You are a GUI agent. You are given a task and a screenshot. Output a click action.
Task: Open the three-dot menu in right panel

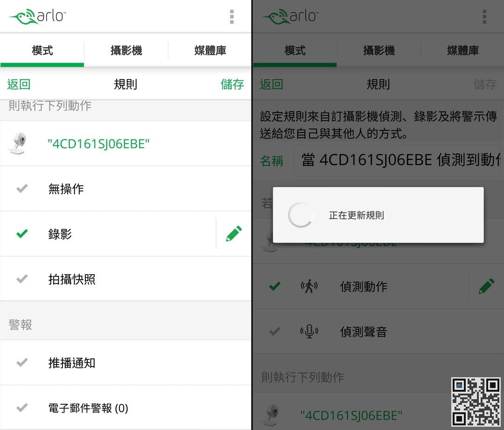(x=484, y=17)
